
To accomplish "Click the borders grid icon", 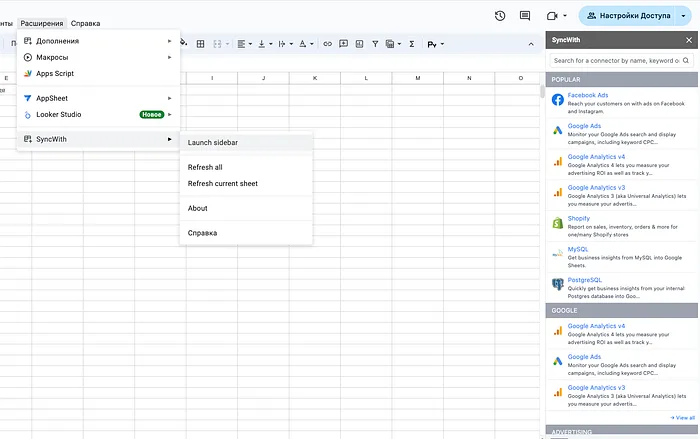I will coord(200,44).
